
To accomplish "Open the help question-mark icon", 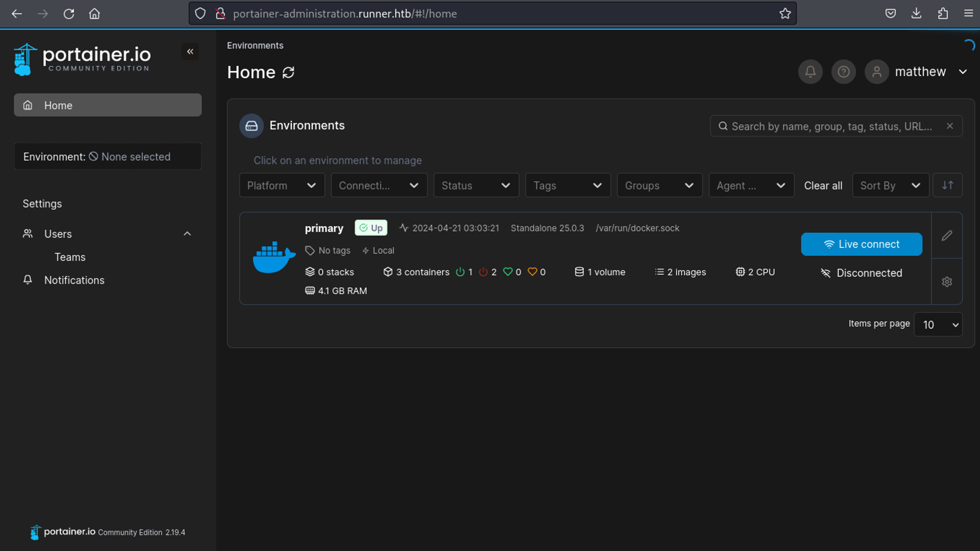I will pyautogui.click(x=843, y=72).
